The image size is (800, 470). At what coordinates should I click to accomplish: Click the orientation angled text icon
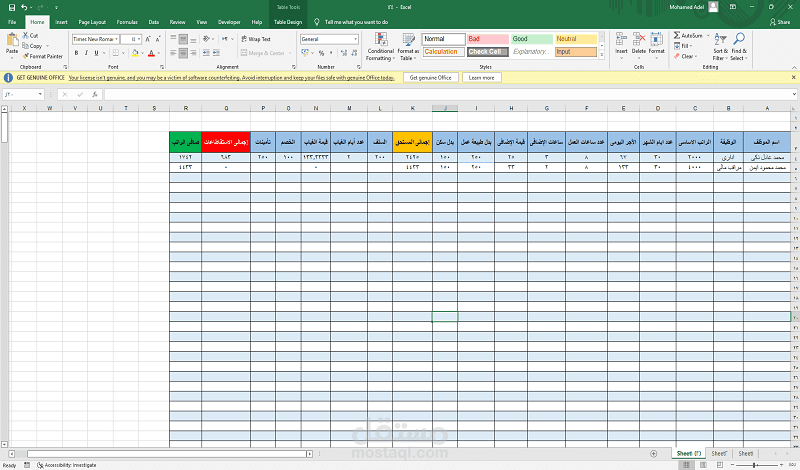(x=206, y=39)
